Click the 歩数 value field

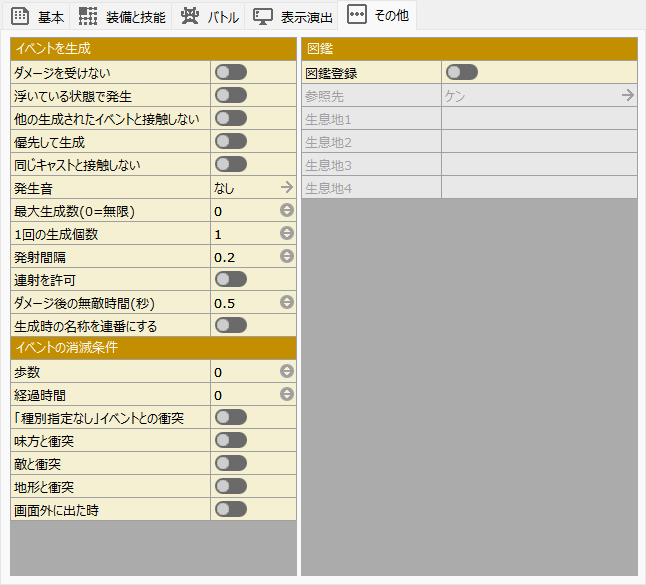pos(243,371)
